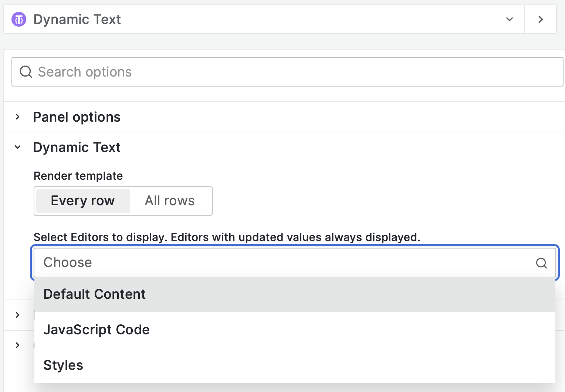This screenshot has height=392, width=565.
Task: Focus the Search options input field
Action: pos(287,72)
